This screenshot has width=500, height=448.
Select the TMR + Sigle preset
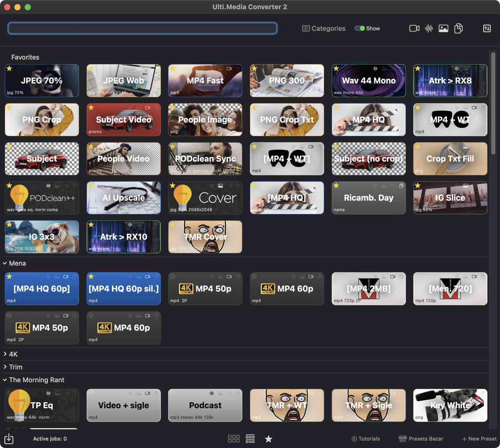click(369, 405)
